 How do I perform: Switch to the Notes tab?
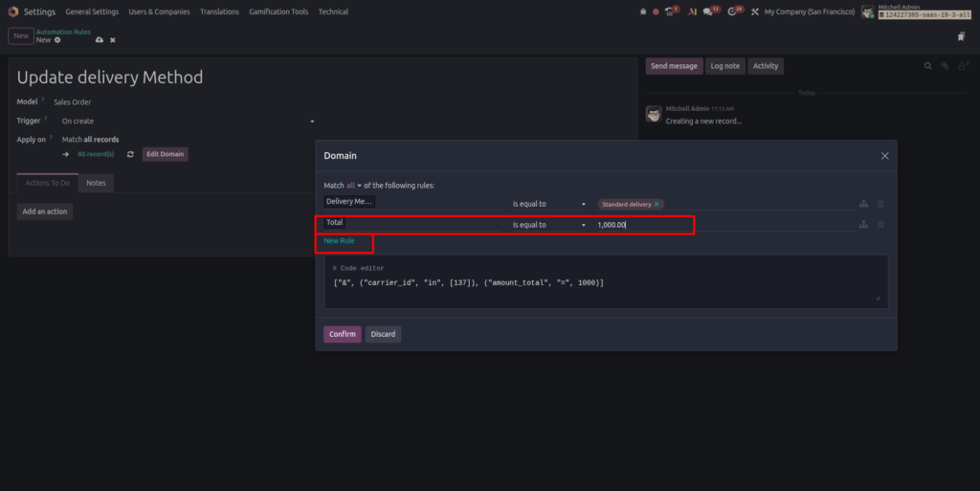96,183
